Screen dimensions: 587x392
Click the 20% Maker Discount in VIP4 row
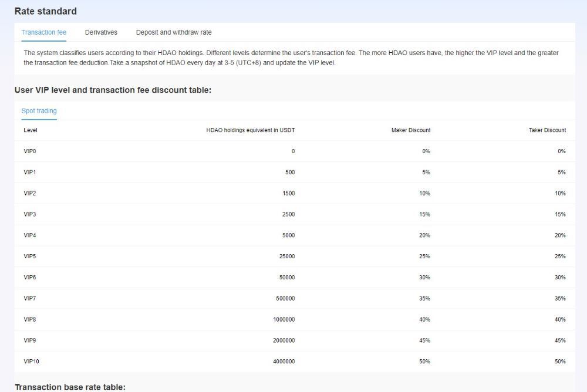[424, 235]
